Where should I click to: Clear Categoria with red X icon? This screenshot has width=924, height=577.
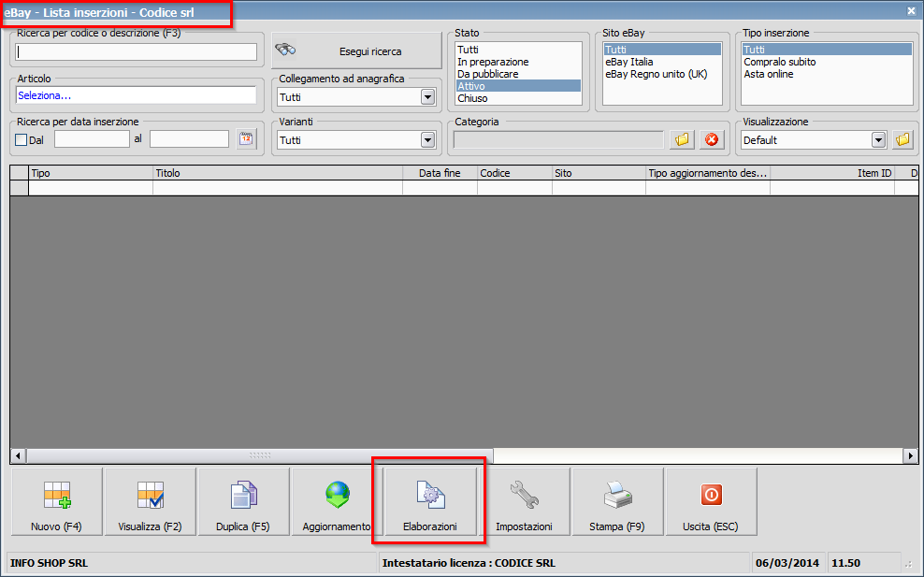click(x=712, y=139)
